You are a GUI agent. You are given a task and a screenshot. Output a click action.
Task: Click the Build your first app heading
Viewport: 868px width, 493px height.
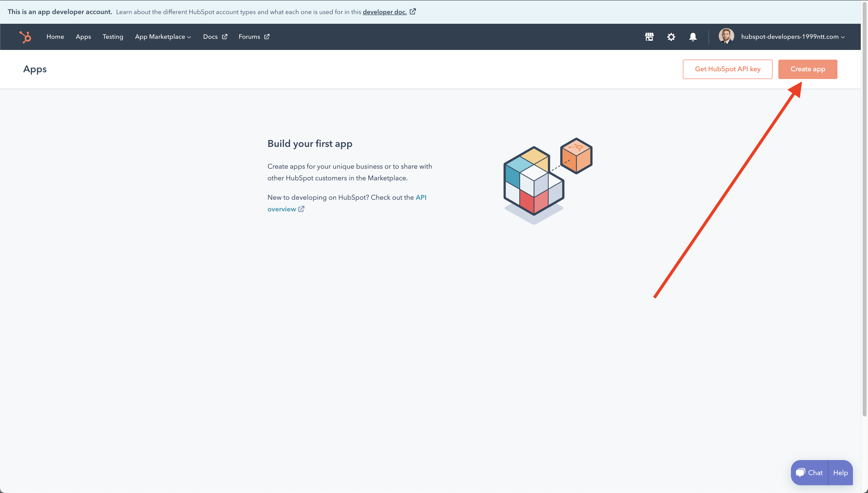pyautogui.click(x=310, y=143)
